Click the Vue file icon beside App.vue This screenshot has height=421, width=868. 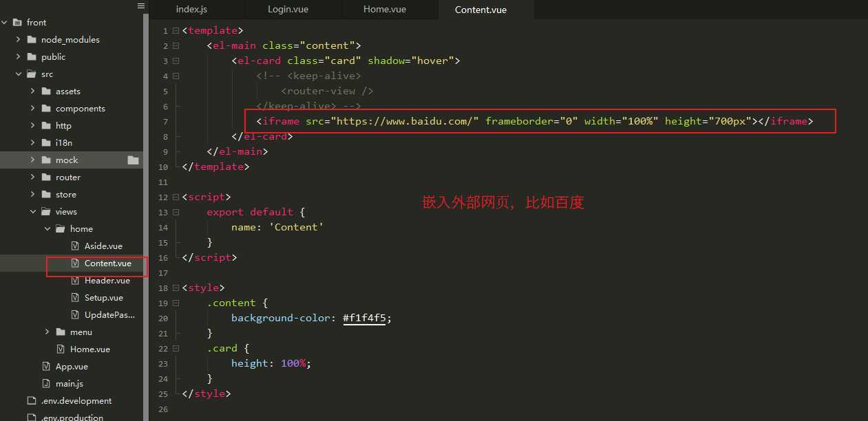(46, 367)
